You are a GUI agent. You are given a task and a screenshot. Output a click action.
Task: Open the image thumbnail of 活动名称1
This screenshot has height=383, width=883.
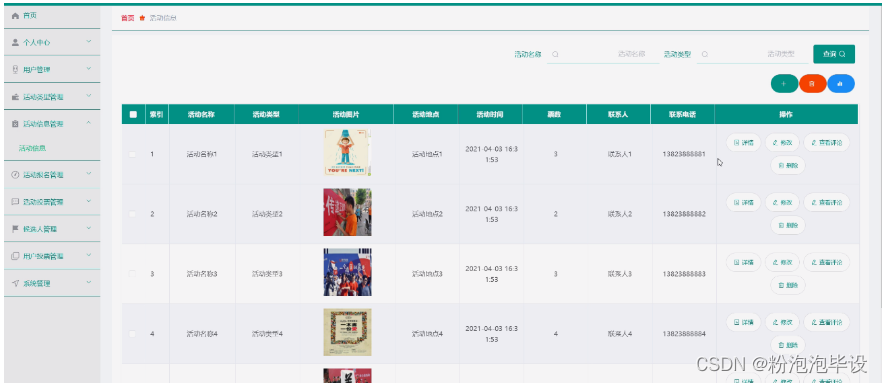347,153
